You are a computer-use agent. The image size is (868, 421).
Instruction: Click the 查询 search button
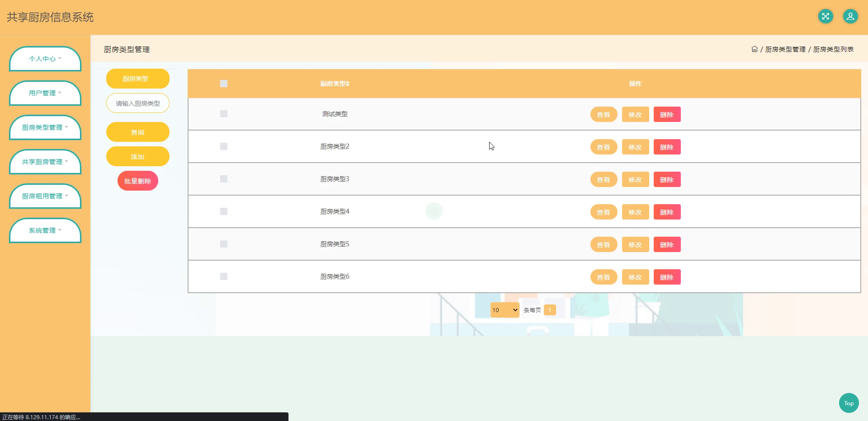point(138,132)
